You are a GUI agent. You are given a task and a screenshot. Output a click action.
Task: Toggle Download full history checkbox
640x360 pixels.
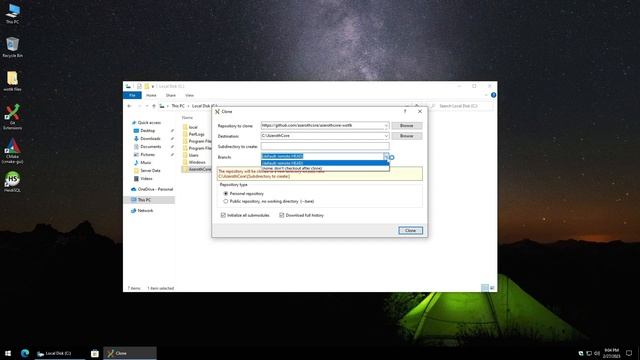[x=282, y=215]
